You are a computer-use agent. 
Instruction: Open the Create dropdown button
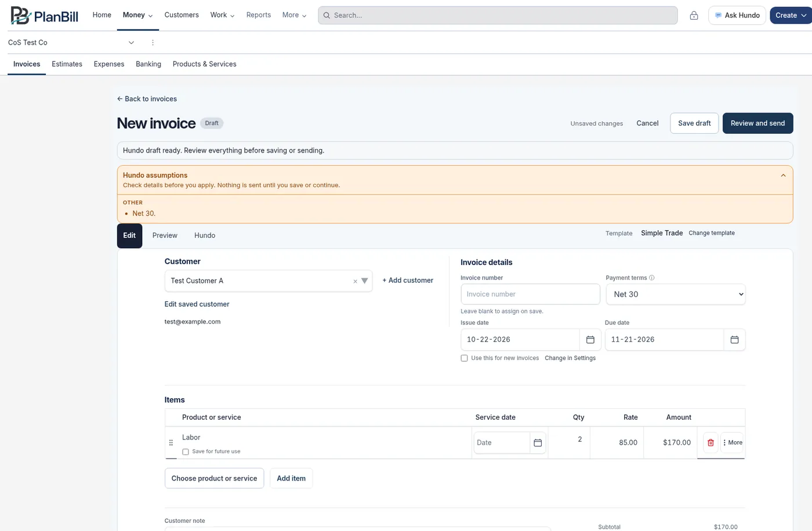pyautogui.click(x=791, y=16)
